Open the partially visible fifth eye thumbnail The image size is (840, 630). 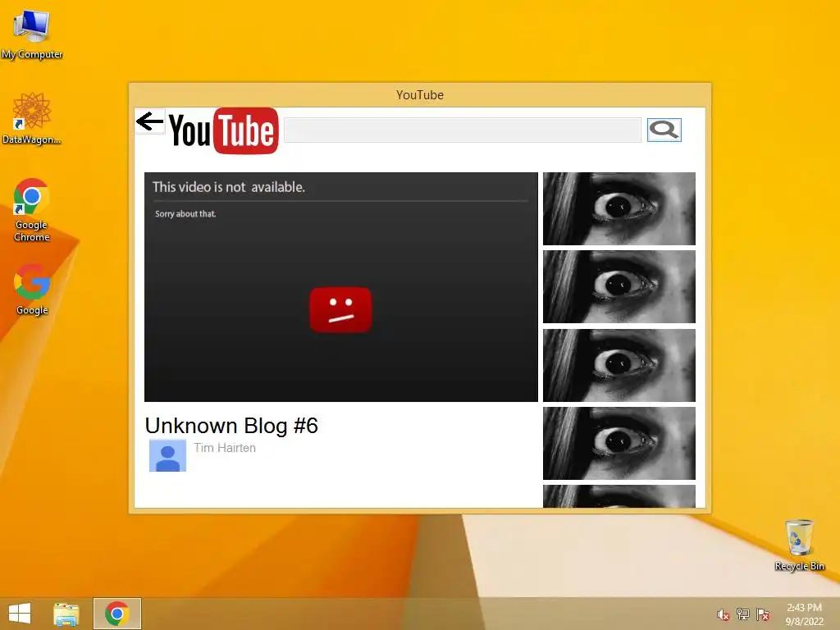(619, 496)
